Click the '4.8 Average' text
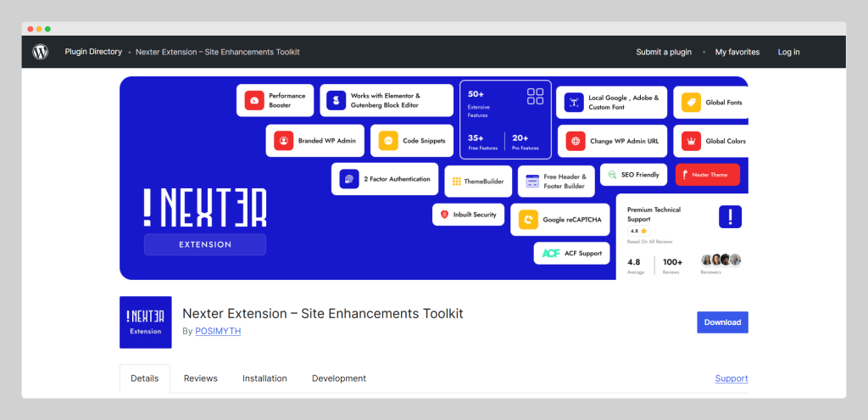868x420 pixels. point(636,266)
